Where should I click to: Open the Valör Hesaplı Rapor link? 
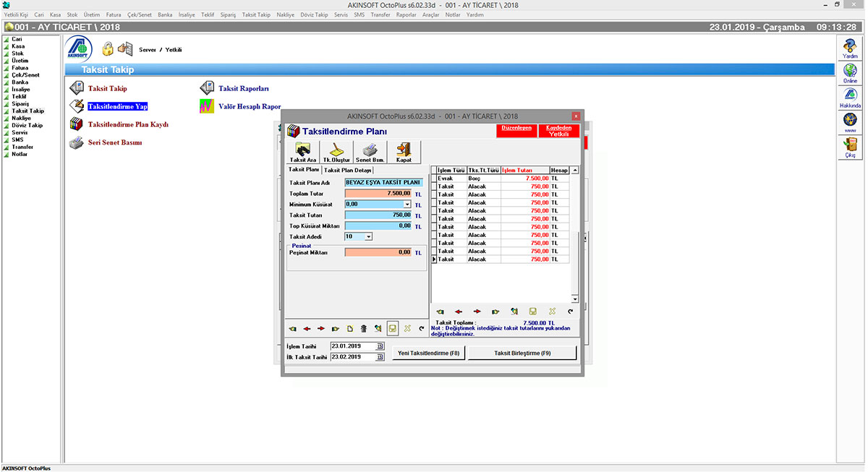point(250,106)
